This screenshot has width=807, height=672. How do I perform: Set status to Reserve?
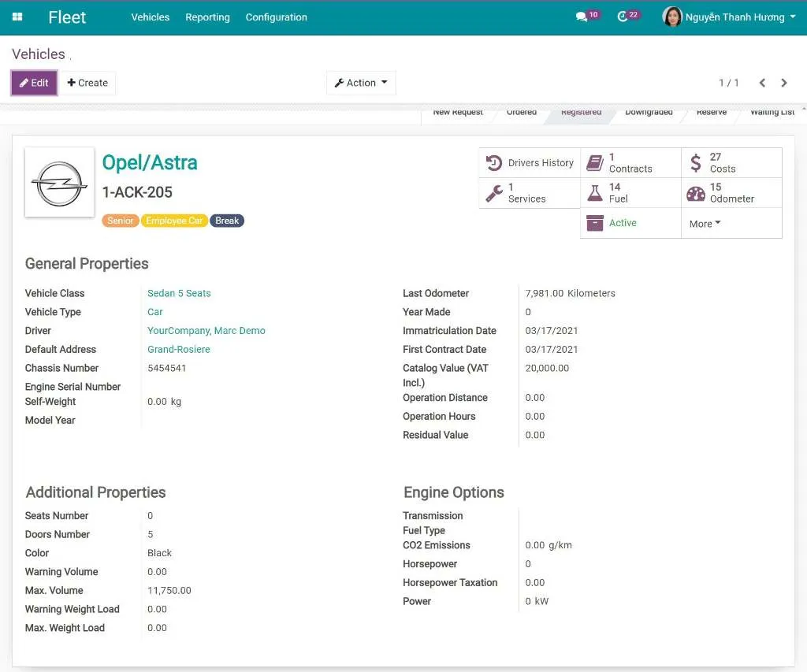pyautogui.click(x=712, y=112)
